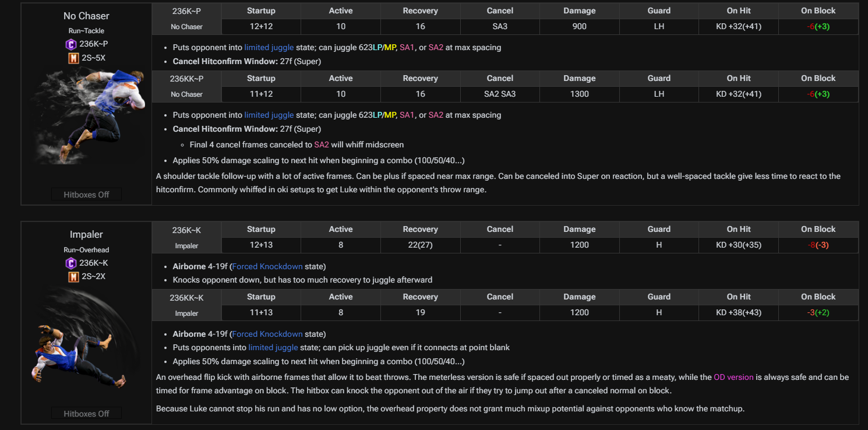Image resolution: width=868 pixels, height=430 pixels.
Task: Toggle Hitboxes Off under the Impaler image
Action: click(x=86, y=414)
